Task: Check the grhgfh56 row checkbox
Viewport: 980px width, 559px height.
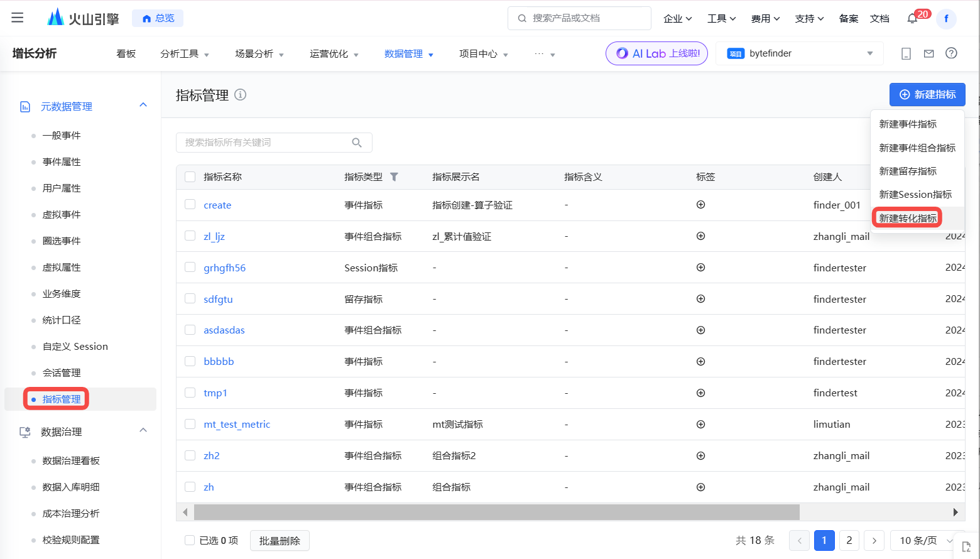Action: 190,267
